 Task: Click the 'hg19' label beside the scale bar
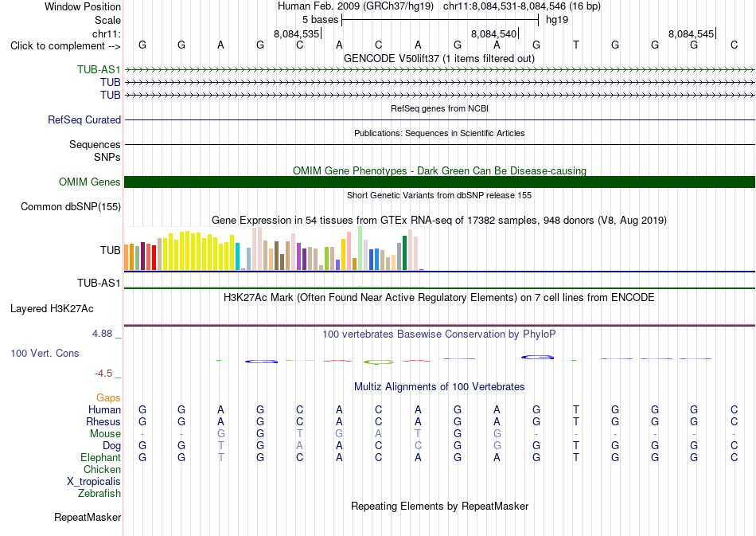click(x=557, y=20)
